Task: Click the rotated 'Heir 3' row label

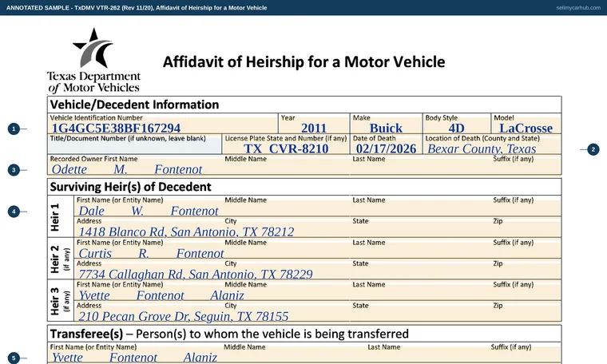Action: [55, 301]
